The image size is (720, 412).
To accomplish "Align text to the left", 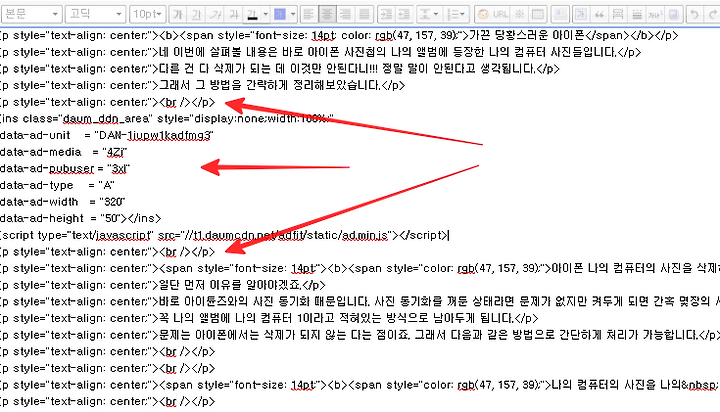I will (x=309, y=14).
